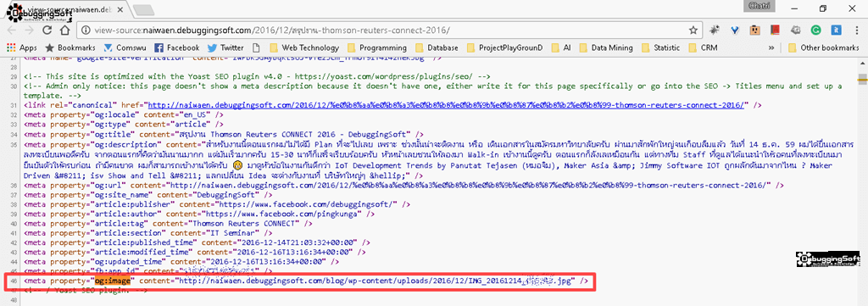Image resolution: width=868 pixels, height=306 pixels.
Task: Click the scrollbar up arrow
Action: click(x=862, y=63)
